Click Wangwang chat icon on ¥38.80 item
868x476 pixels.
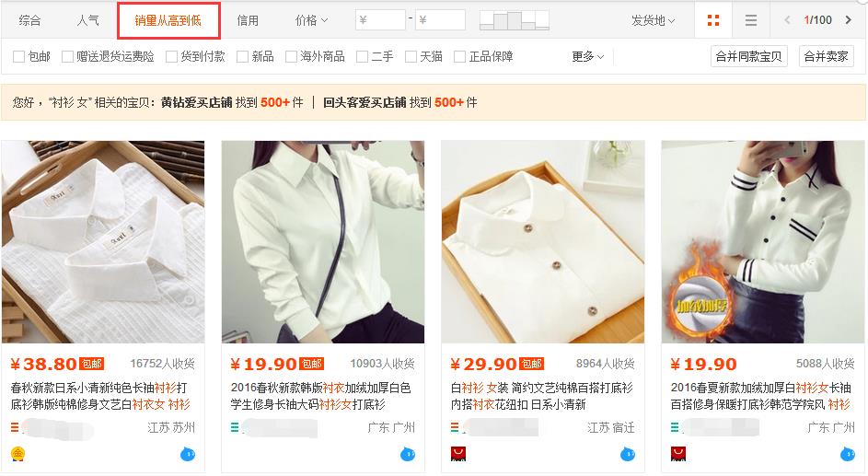coord(188,455)
